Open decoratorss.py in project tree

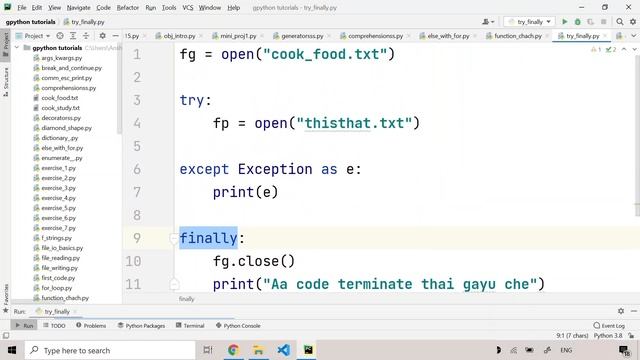[61, 118]
